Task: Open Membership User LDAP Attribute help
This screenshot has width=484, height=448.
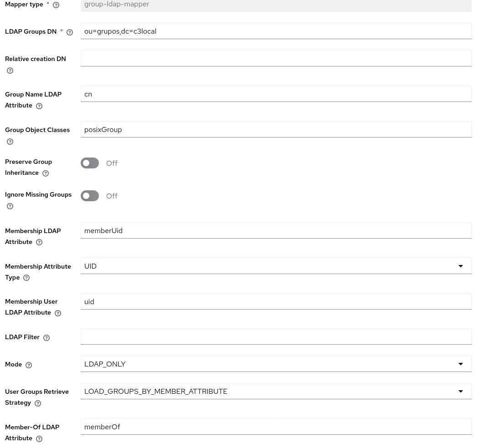Action: [x=57, y=313]
